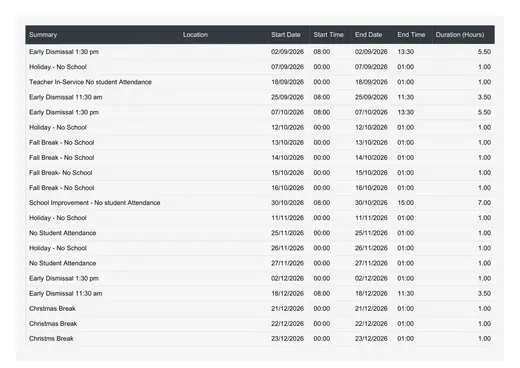Click 00:00 start time in 02/12/2026 row

[x=322, y=278]
